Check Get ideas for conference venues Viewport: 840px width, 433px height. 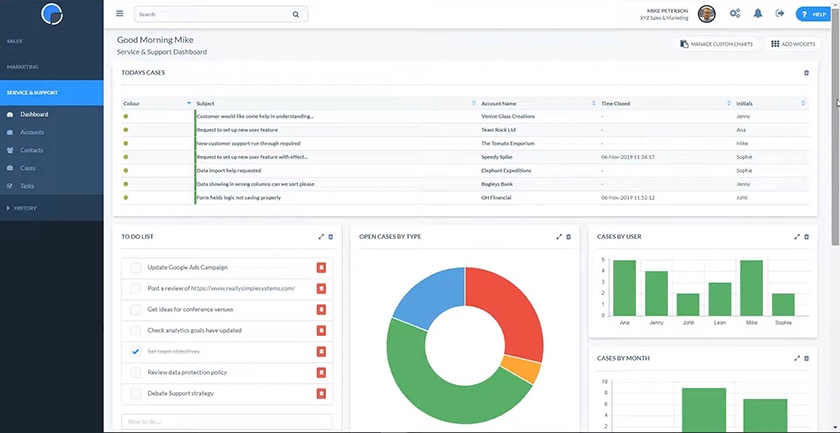(x=136, y=309)
